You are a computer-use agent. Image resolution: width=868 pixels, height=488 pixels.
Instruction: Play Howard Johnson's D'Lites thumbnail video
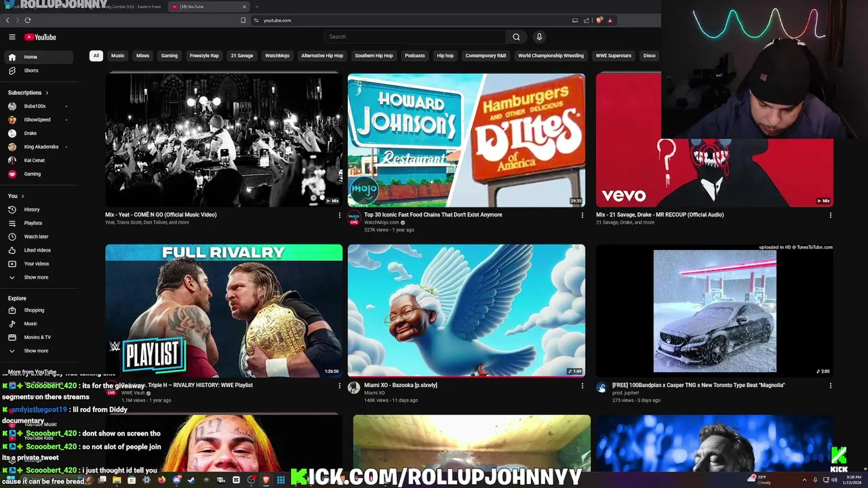pos(467,140)
